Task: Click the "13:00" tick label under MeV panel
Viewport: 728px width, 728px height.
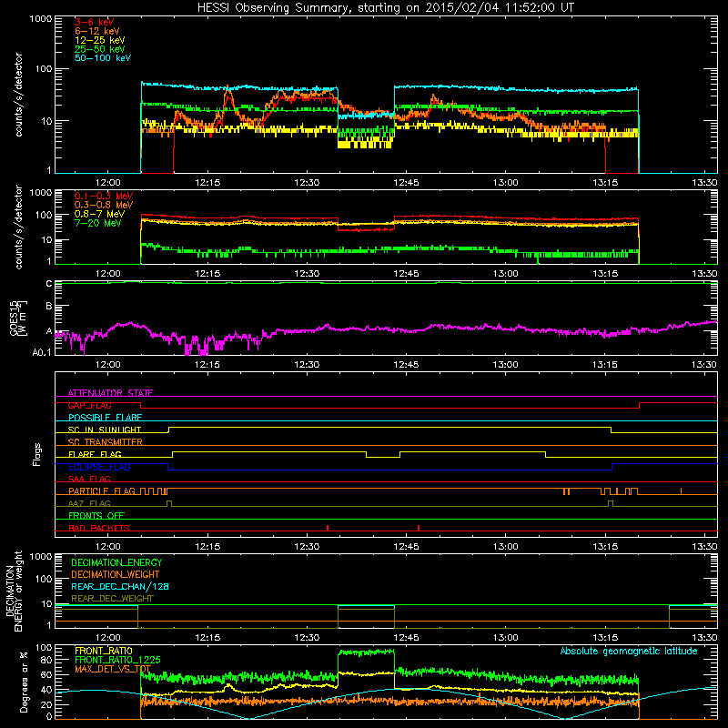Action: click(x=505, y=274)
